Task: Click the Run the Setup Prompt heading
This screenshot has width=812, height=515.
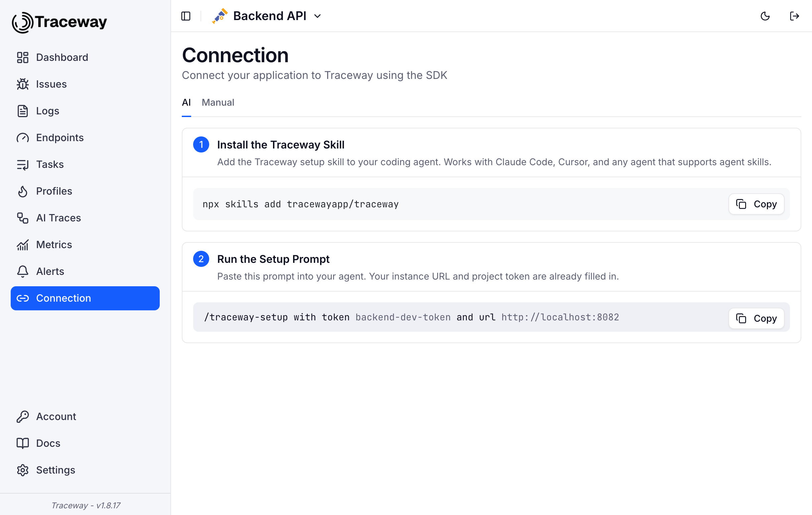Action: click(273, 259)
